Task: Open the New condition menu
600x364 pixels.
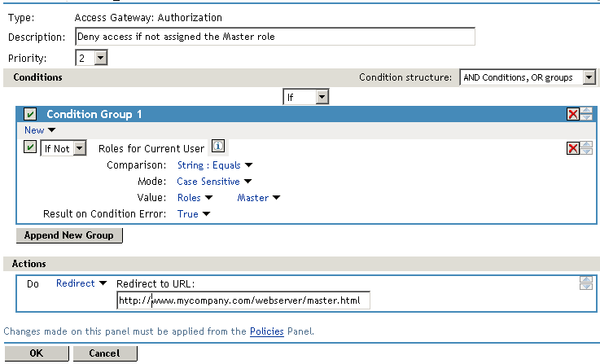Action: 40,129
